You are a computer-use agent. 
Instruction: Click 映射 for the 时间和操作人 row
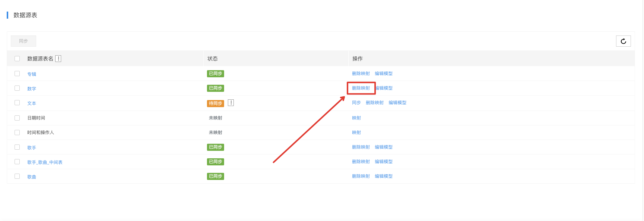coord(356,133)
